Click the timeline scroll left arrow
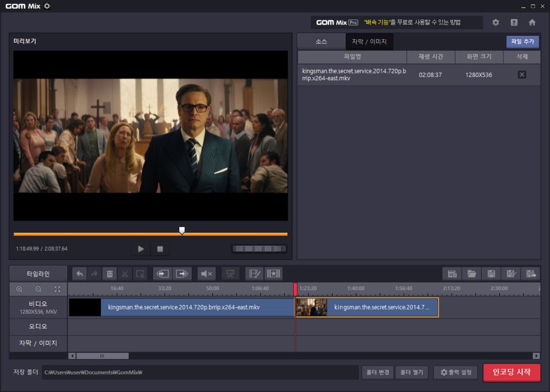Image resolution: width=550 pixels, height=392 pixels. click(x=72, y=356)
